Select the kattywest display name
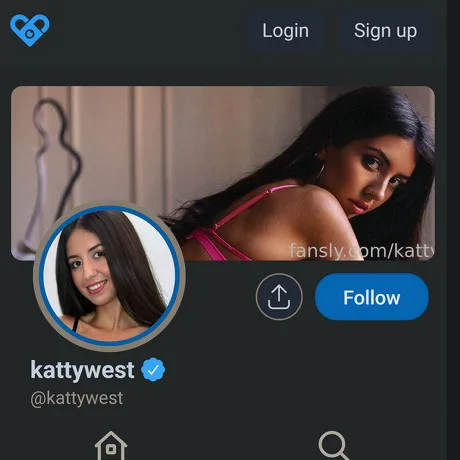This screenshot has width=460, height=460. (x=82, y=370)
